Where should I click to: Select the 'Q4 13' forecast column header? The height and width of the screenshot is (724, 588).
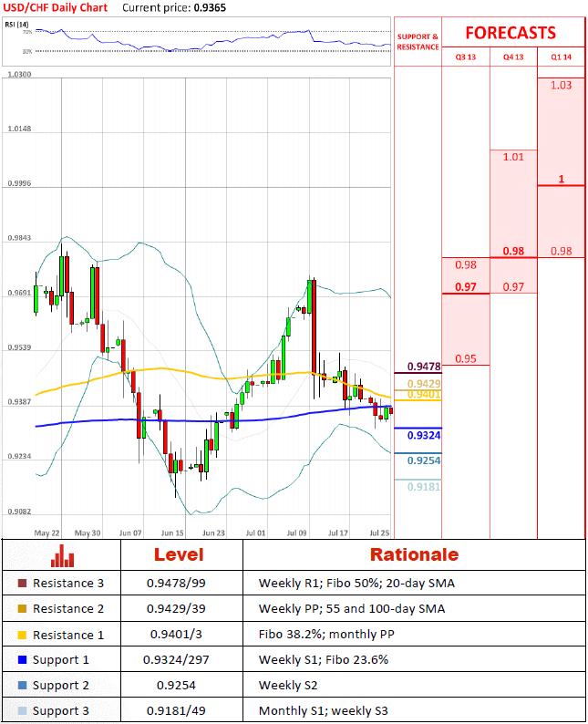coord(513,57)
